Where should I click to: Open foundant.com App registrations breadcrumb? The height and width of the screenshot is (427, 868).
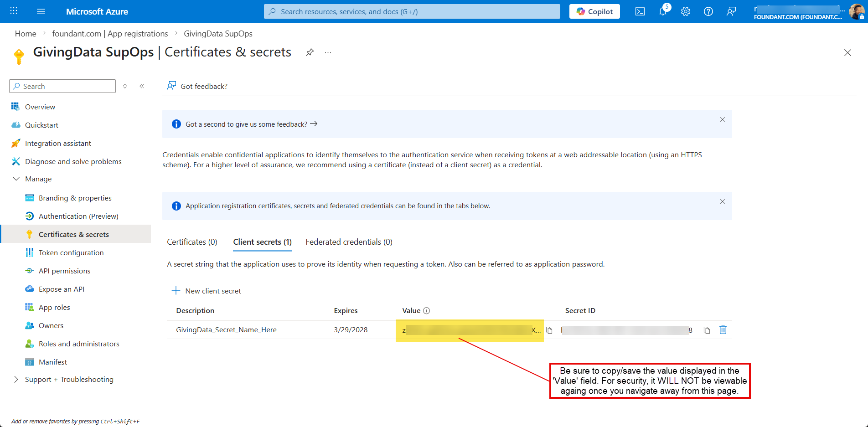click(110, 34)
